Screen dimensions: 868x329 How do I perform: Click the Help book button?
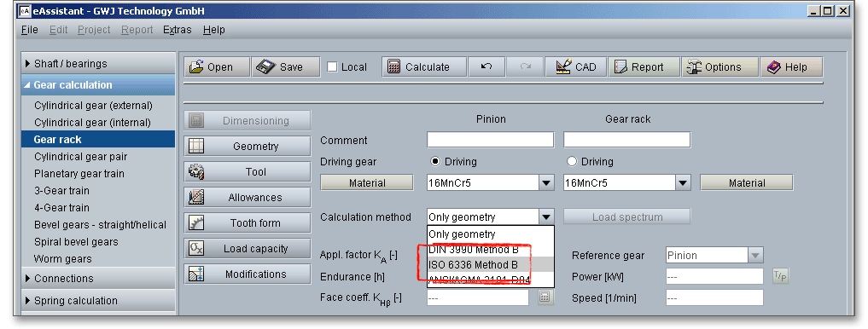coord(791,66)
